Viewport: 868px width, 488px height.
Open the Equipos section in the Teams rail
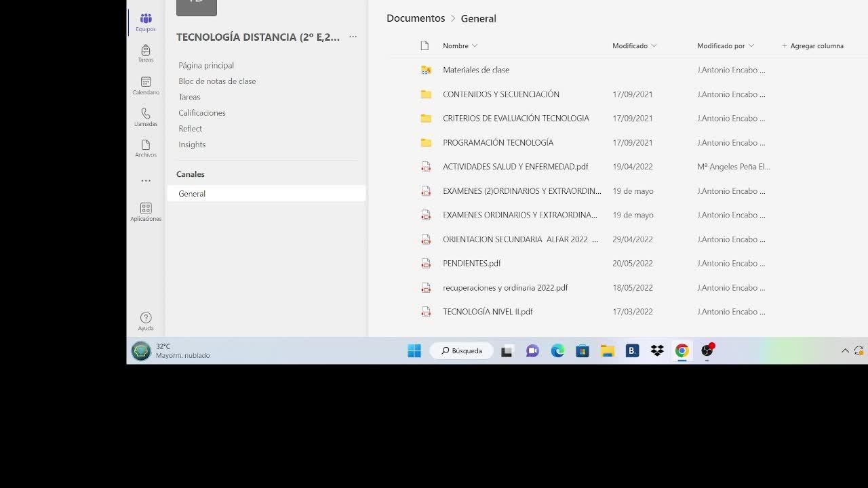tap(146, 22)
